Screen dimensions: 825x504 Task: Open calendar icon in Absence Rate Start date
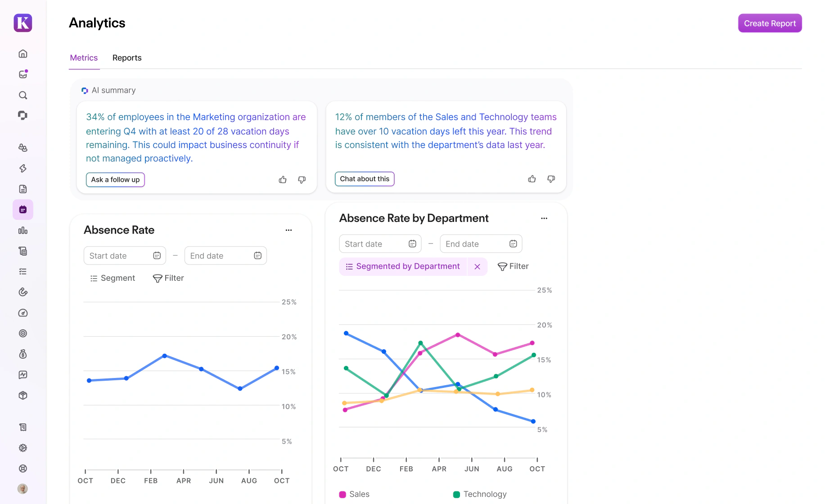tap(157, 256)
